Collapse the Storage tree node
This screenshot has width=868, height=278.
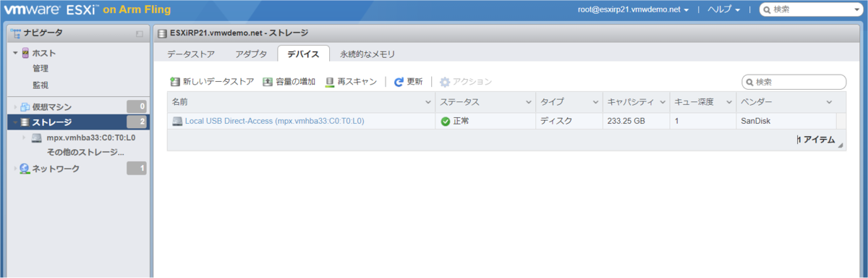point(14,122)
